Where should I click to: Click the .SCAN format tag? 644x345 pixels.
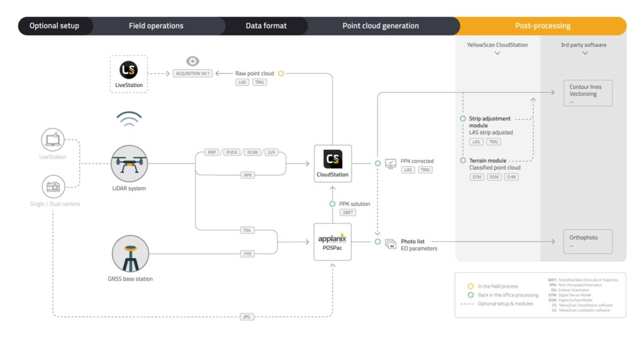[x=252, y=152]
